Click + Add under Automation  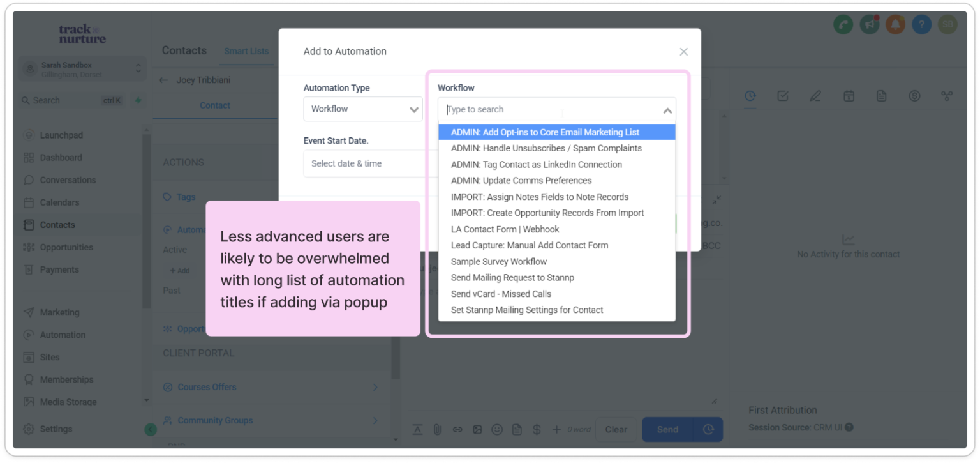[179, 271]
